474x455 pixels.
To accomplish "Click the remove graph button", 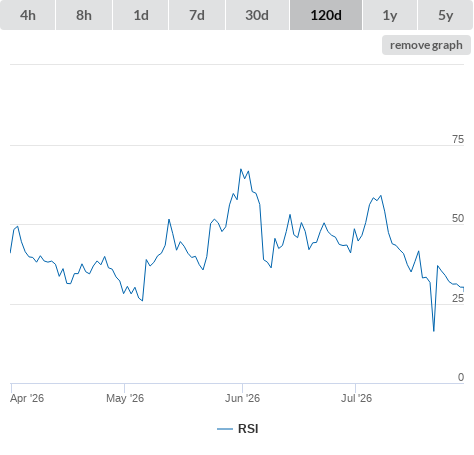I will (x=426, y=45).
